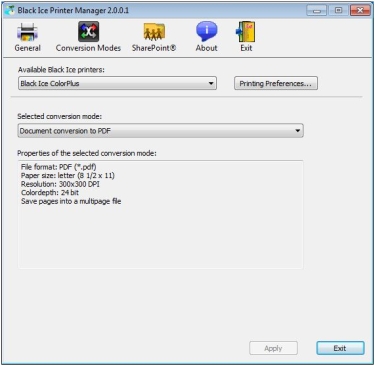Viewport: 375px width, 366px height.
Task: Expand the Available Black Ice printers dropdown
Action: [x=117, y=83]
